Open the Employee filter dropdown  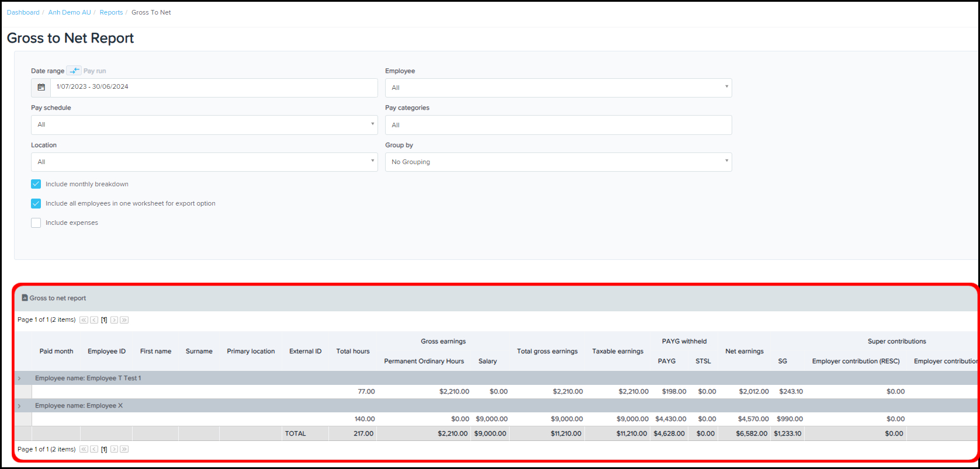point(558,88)
